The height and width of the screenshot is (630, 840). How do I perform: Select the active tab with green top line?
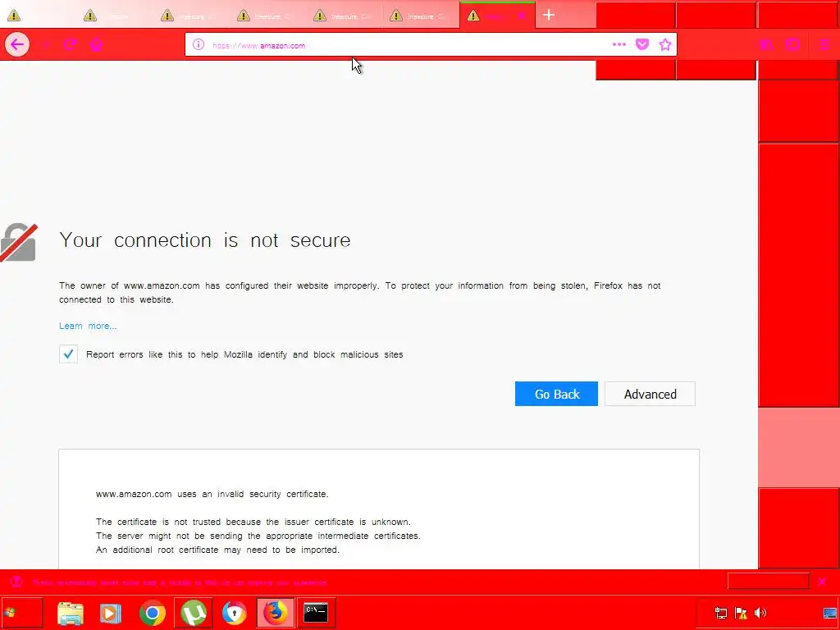coord(496,15)
